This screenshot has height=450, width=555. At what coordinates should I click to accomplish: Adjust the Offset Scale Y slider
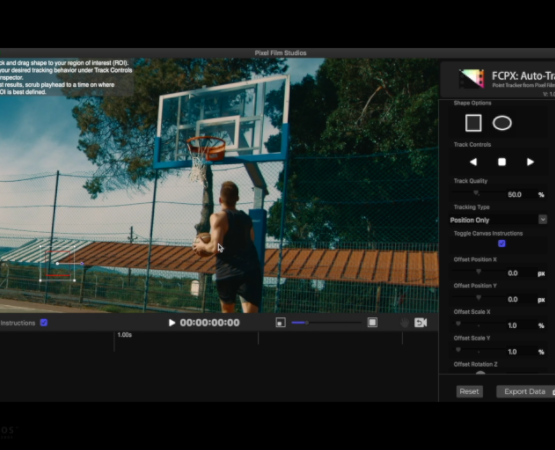tap(458, 350)
